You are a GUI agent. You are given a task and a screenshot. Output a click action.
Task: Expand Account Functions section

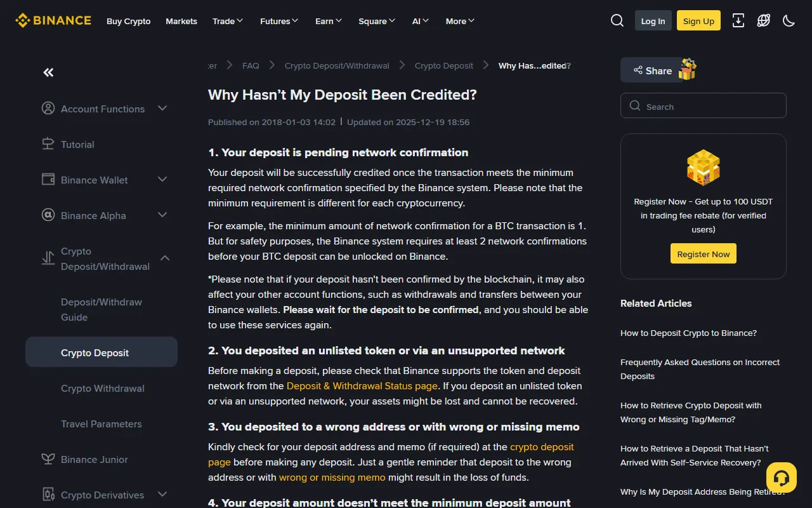point(162,109)
